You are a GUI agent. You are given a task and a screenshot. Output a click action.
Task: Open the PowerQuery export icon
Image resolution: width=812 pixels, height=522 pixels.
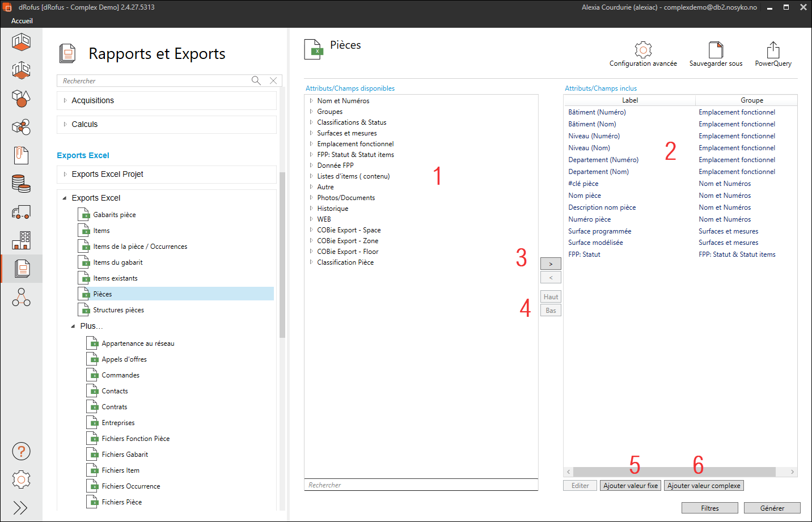click(773, 50)
